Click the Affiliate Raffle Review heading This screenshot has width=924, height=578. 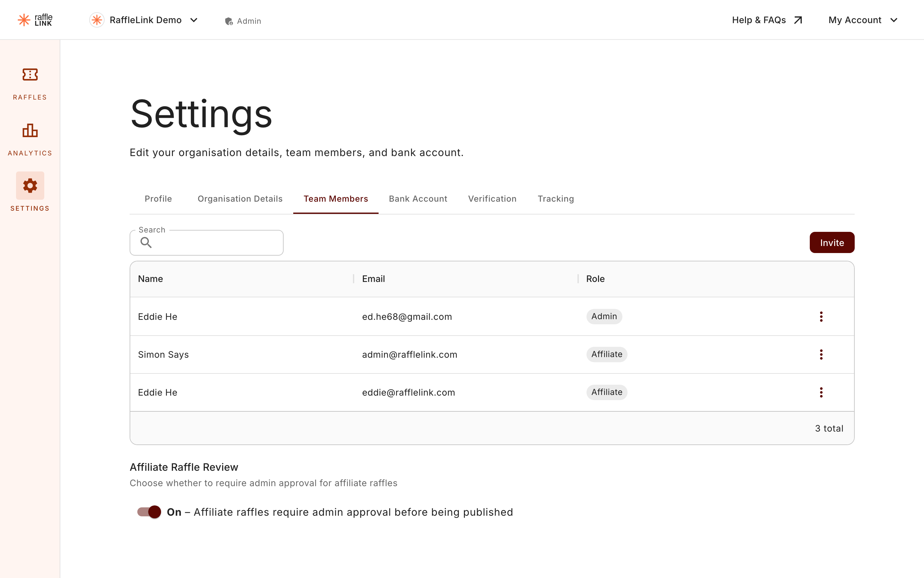184,467
